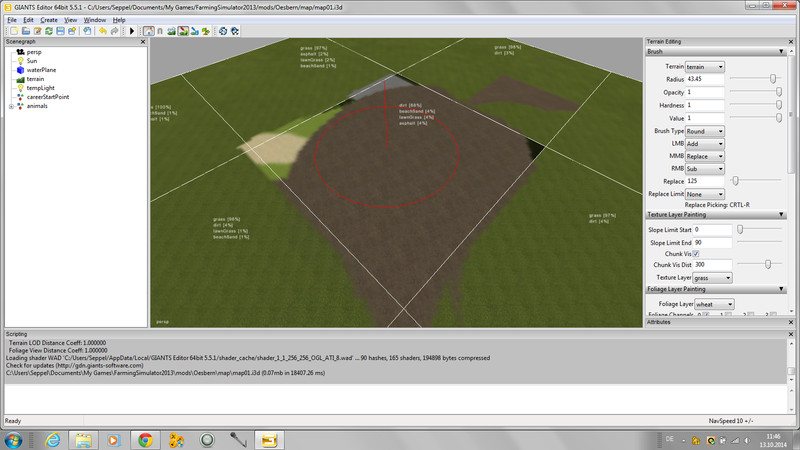This screenshot has height=450, width=800.
Task: Open the Create menu
Action: tap(48, 20)
